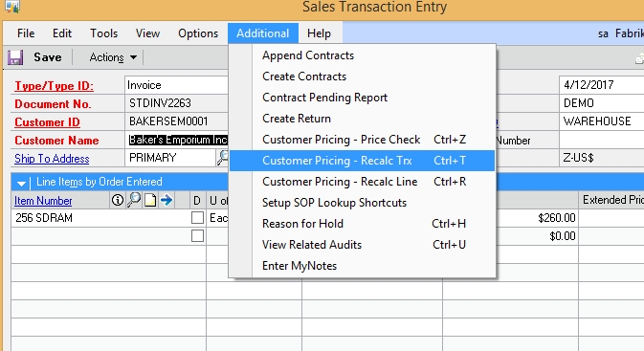Choose View Related Audits
The width and height of the screenshot is (644, 351).
point(363,245)
